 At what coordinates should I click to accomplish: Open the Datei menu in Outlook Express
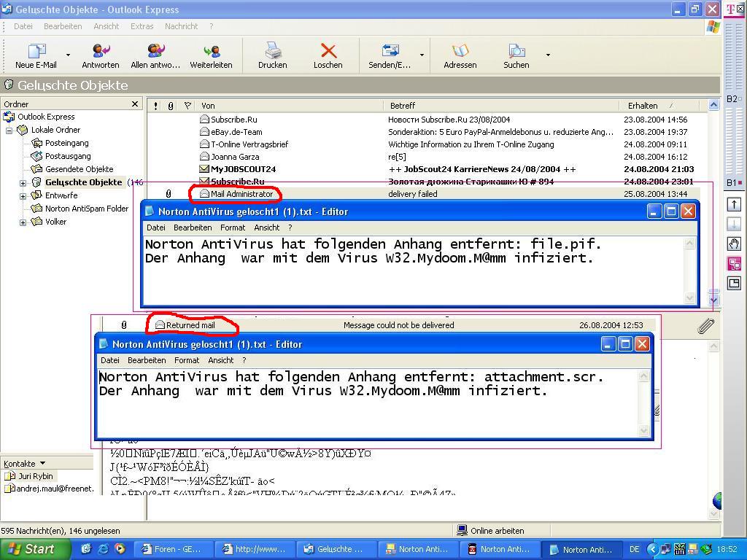click(23, 26)
